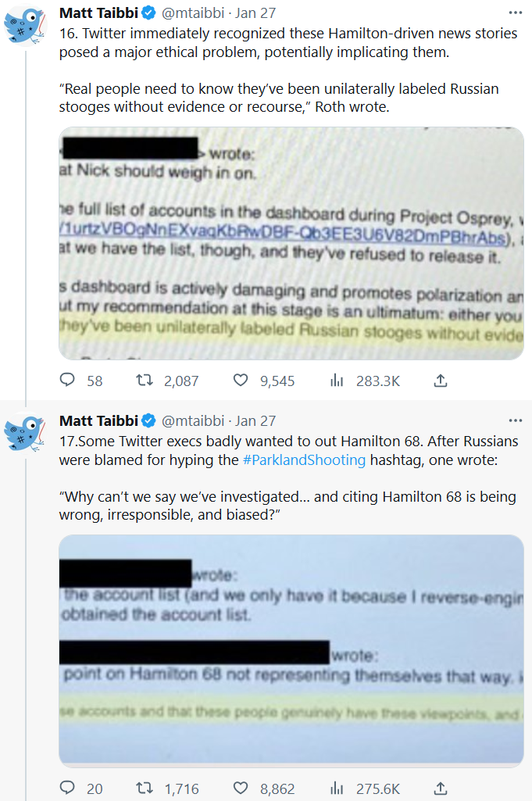Screen dimensions: 532x801
Task: Open Matt Taibbi's profile name on tweet 16
Action: point(97,13)
